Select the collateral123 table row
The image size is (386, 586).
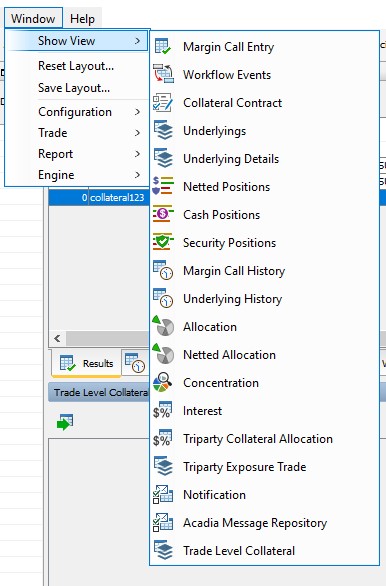[99, 197]
